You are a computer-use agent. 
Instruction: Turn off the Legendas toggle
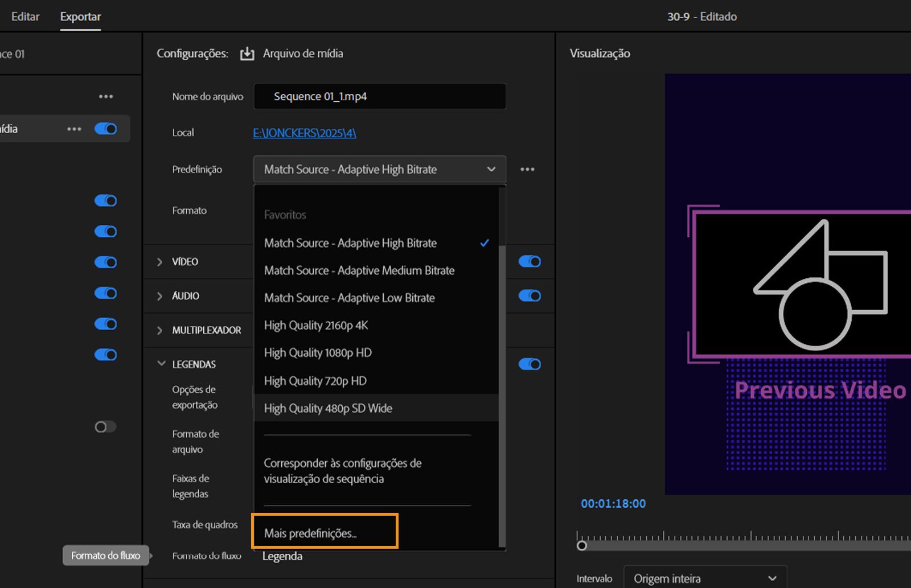point(529,364)
